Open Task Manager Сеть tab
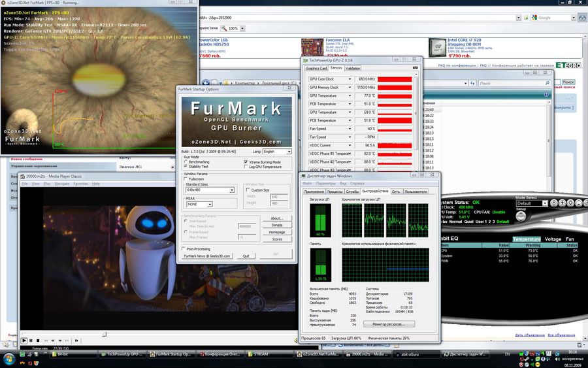Screen dimensions: 588x368 396,192
